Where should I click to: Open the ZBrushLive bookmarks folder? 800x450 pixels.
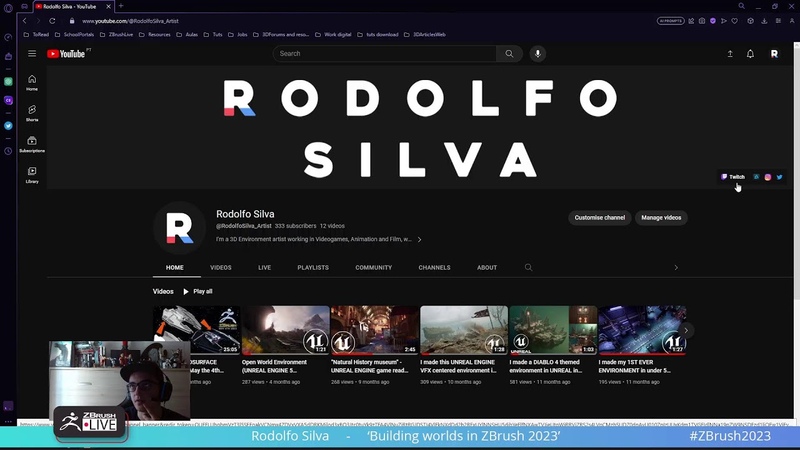pyautogui.click(x=116, y=35)
